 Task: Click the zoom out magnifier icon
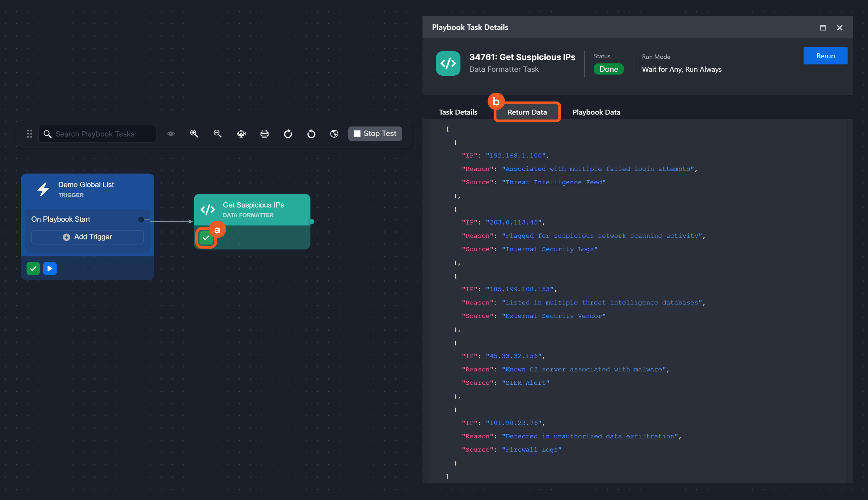[217, 134]
